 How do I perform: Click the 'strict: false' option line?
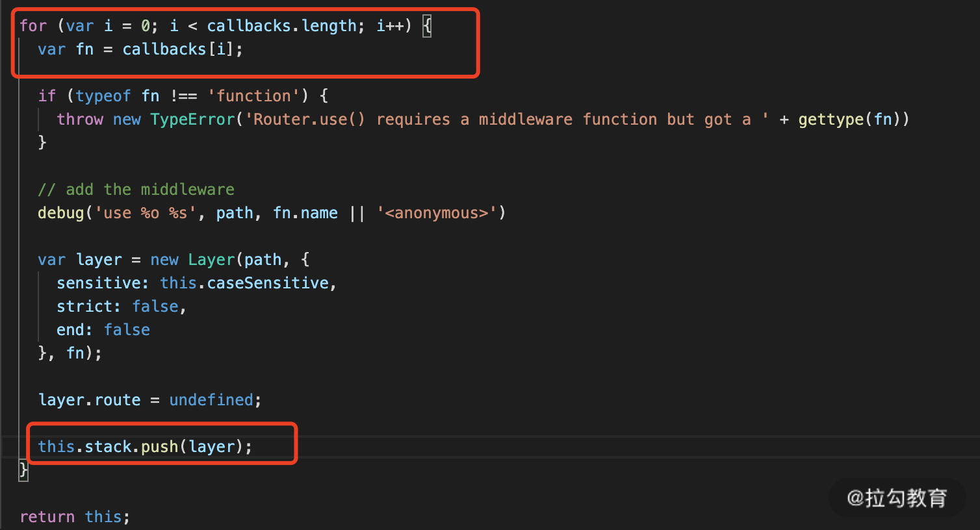pyautogui.click(x=121, y=307)
